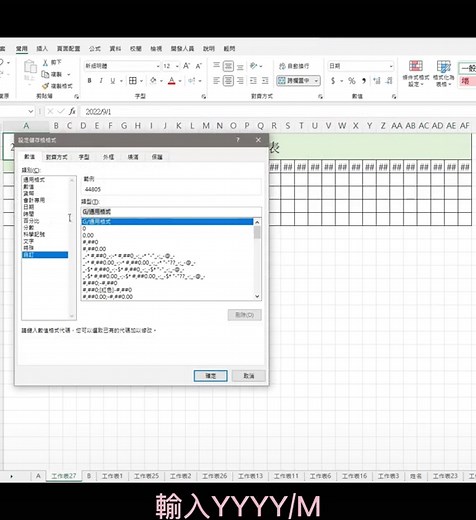Switch dialog to 保護 tab
476x520 pixels.
point(157,157)
